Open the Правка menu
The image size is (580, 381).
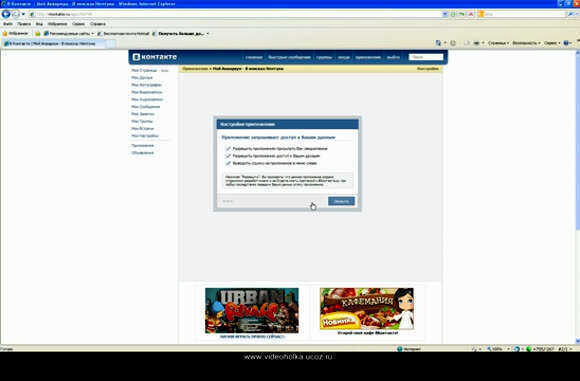pyautogui.click(x=24, y=24)
